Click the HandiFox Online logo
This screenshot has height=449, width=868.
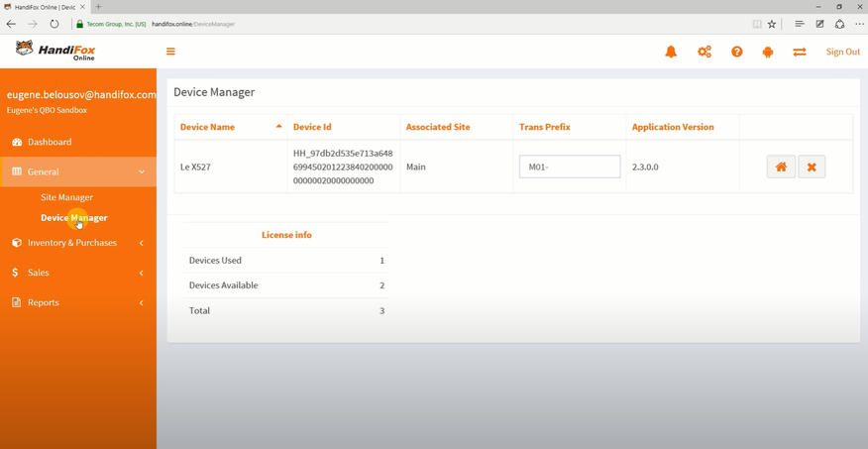[x=55, y=51]
